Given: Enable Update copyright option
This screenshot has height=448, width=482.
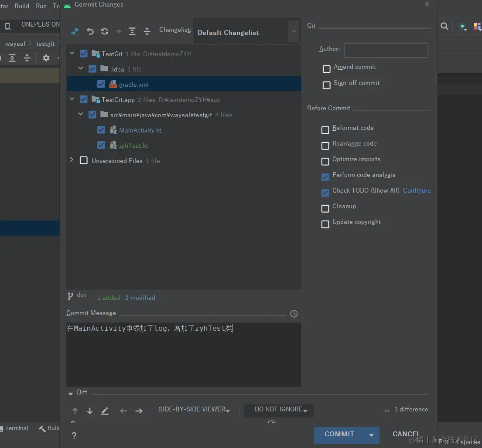Looking at the screenshot, I should click(x=325, y=224).
